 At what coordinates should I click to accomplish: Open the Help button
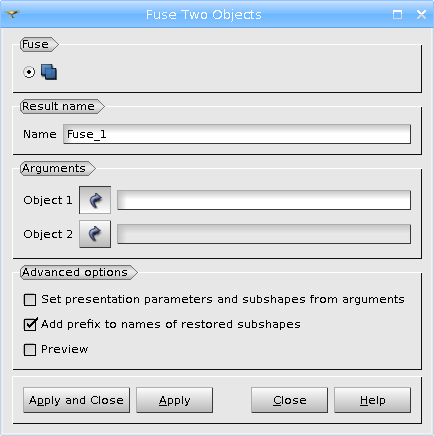pos(372,400)
